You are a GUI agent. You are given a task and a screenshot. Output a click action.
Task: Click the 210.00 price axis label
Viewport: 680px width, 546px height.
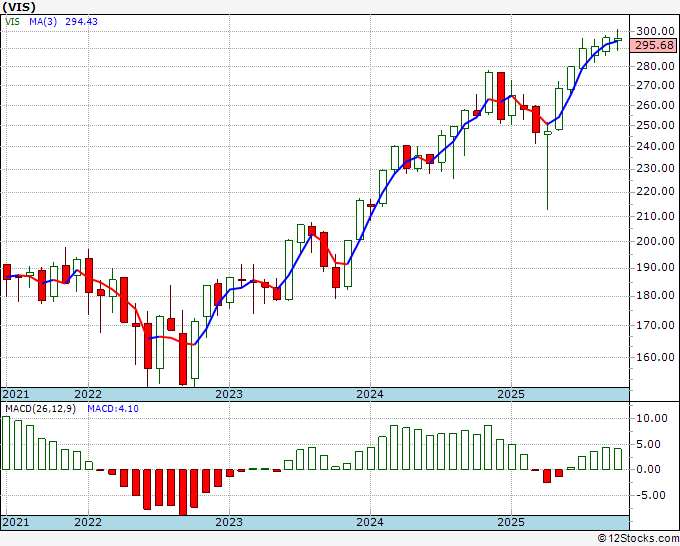pyautogui.click(x=655, y=216)
